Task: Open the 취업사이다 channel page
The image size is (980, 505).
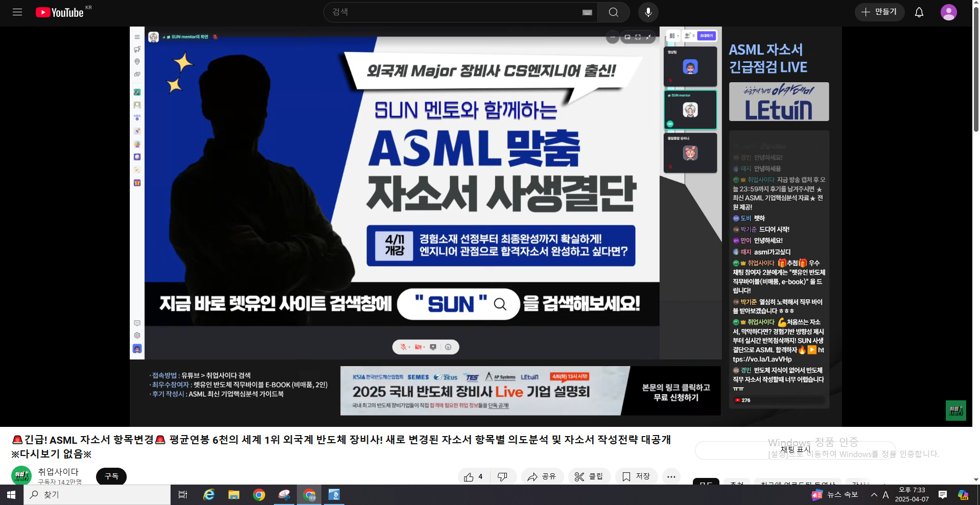Action: (58, 472)
